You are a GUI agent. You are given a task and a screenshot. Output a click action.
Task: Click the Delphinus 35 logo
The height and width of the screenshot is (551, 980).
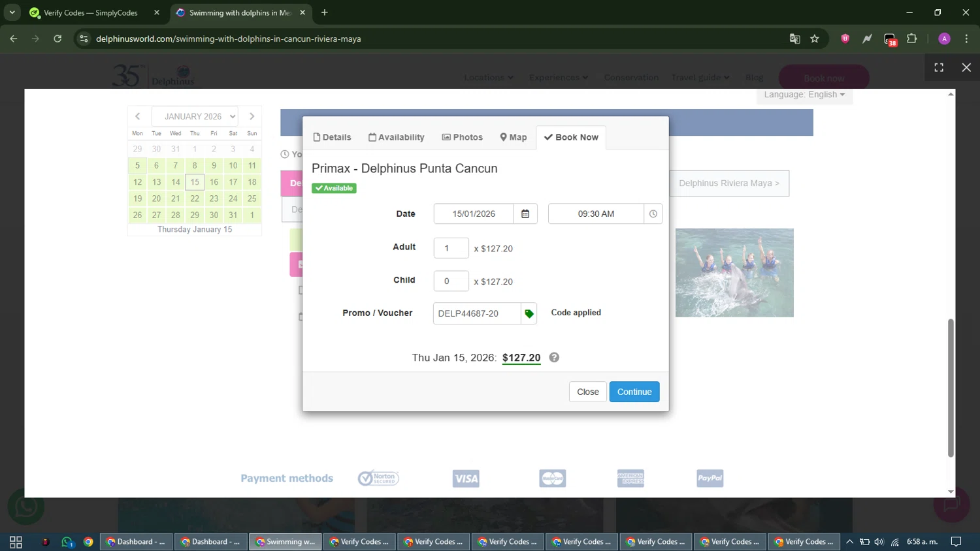point(154,76)
